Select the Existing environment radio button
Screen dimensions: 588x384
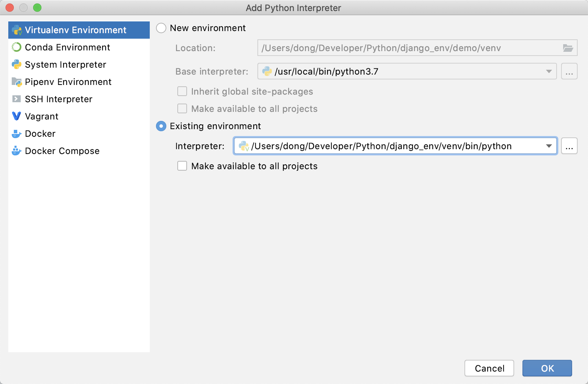click(x=161, y=126)
